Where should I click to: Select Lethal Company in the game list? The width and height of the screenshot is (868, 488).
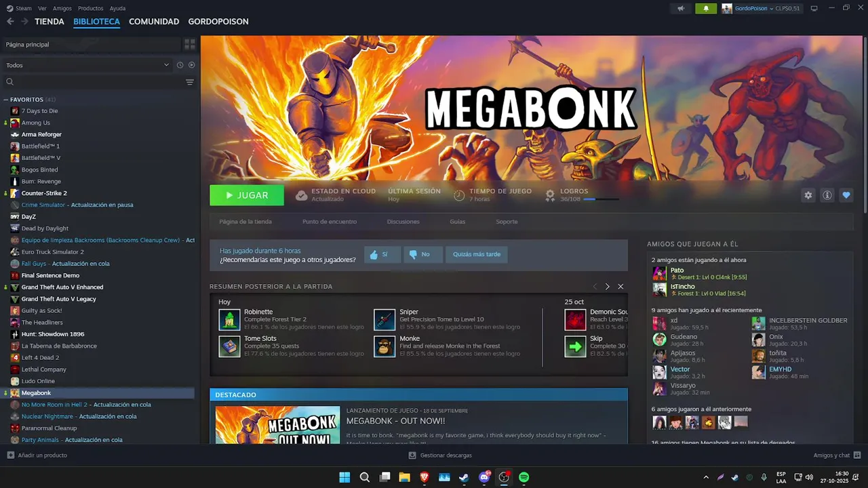(x=44, y=369)
